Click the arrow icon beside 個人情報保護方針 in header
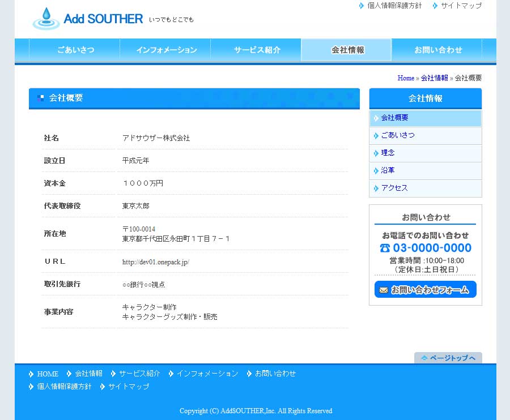The image size is (510, 420). click(362, 6)
